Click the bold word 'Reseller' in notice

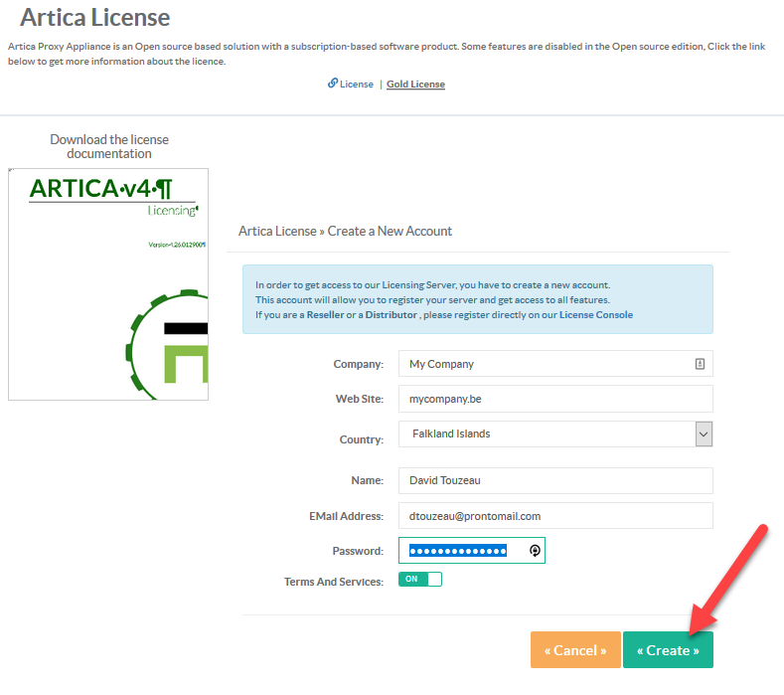(325, 315)
